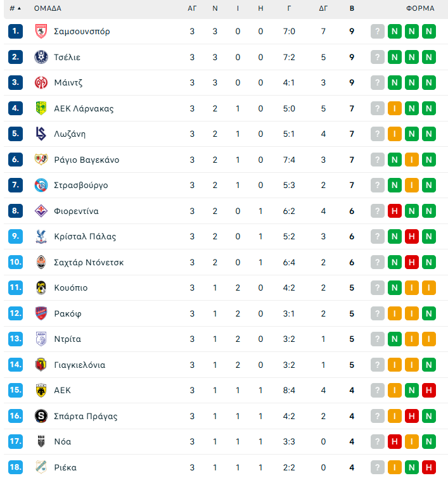Click the ΦΟΡΜΑ column header
The image size is (448, 478).
tap(420, 9)
